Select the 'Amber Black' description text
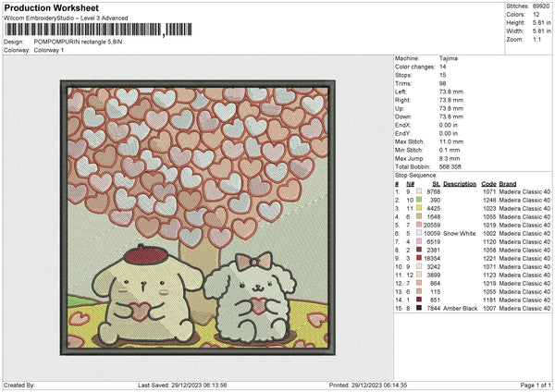555x392 pixels. (460, 309)
